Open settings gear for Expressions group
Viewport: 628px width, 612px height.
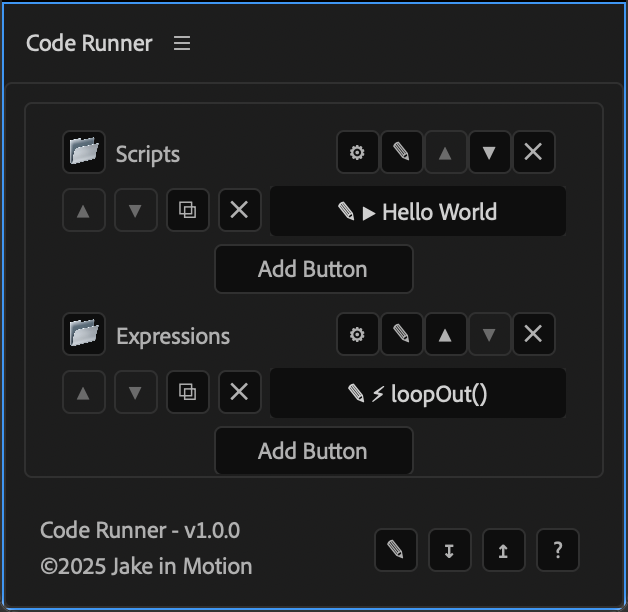tap(357, 334)
